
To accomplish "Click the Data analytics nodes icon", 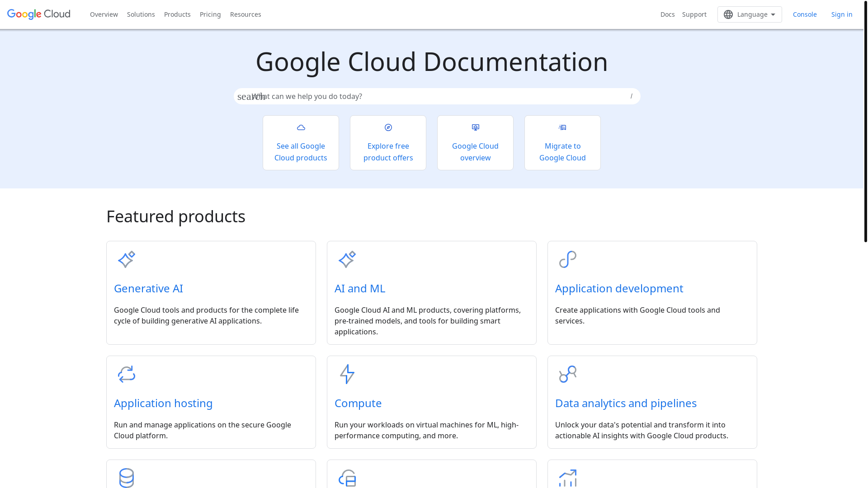I will 568,374.
